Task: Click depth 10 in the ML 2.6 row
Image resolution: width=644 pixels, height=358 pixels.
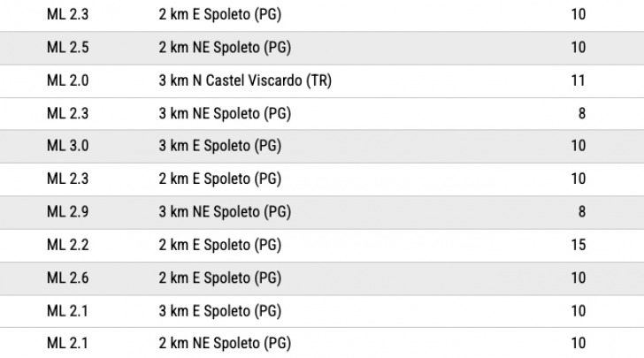Action: tap(579, 278)
